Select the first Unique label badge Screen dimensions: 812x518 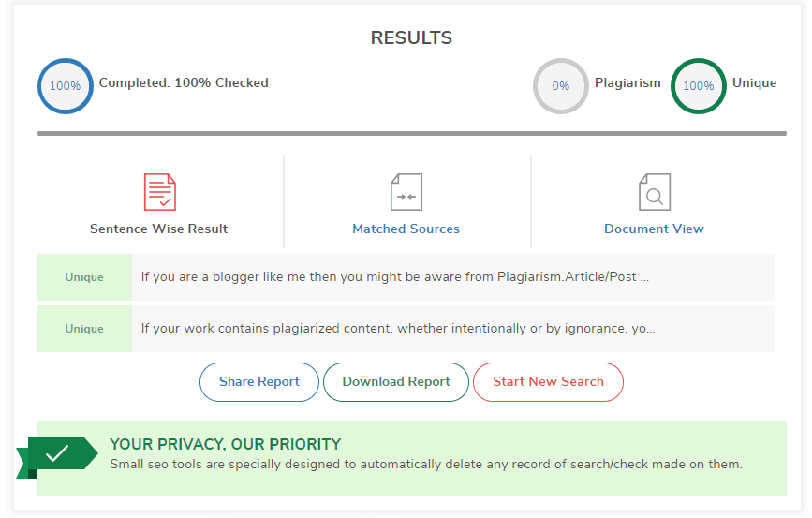pos(84,277)
